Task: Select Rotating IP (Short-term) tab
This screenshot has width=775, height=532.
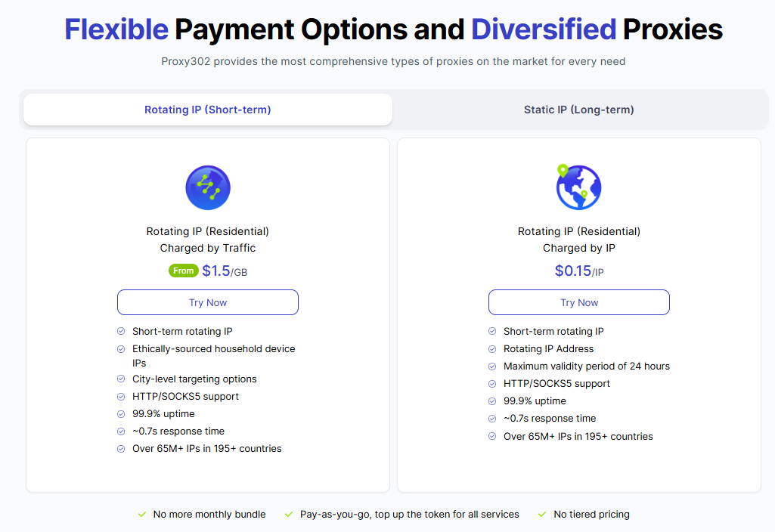Action: click(x=208, y=110)
